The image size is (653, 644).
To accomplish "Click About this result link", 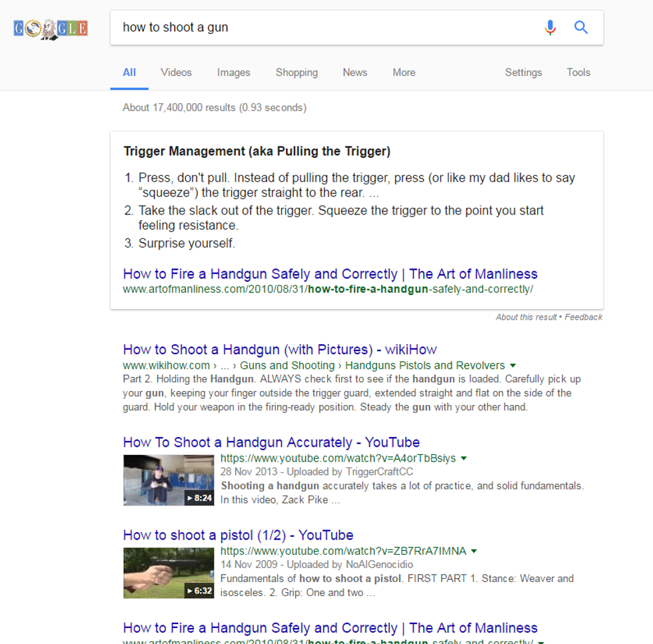I will (x=526, y=317).
